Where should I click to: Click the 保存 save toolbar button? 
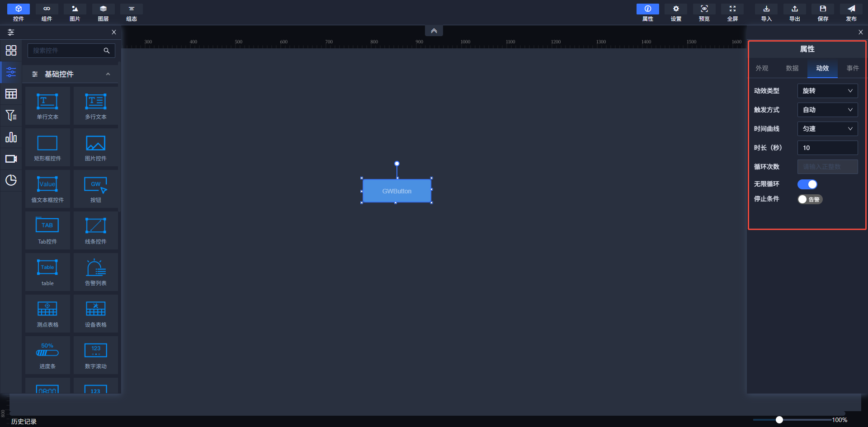pos(823,13)
